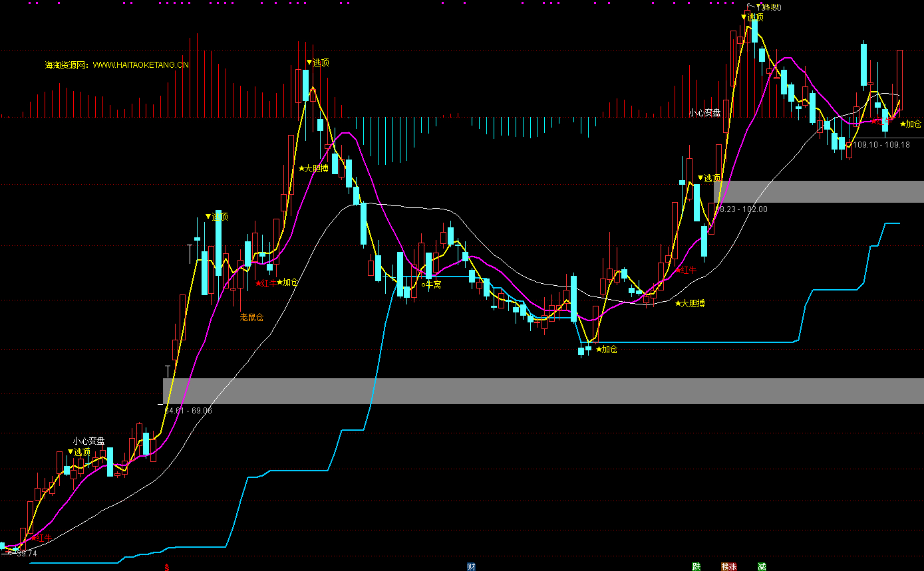
Task: Click the 大胆搏 marker below the highest left peak
Action: pos(313,168)
